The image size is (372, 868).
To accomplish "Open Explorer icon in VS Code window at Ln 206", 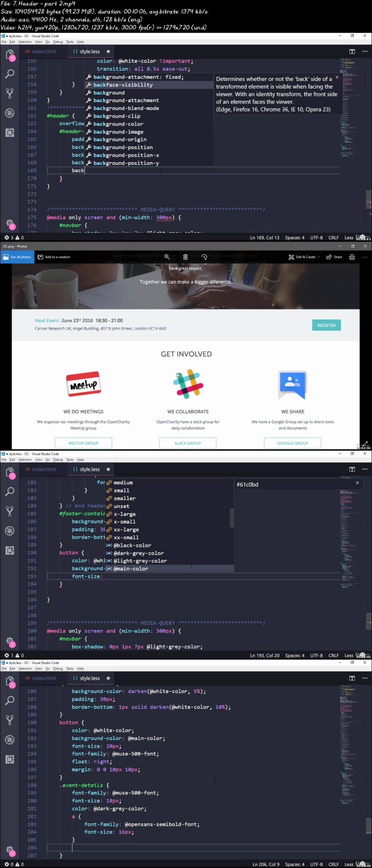I will tap(10, 682).
